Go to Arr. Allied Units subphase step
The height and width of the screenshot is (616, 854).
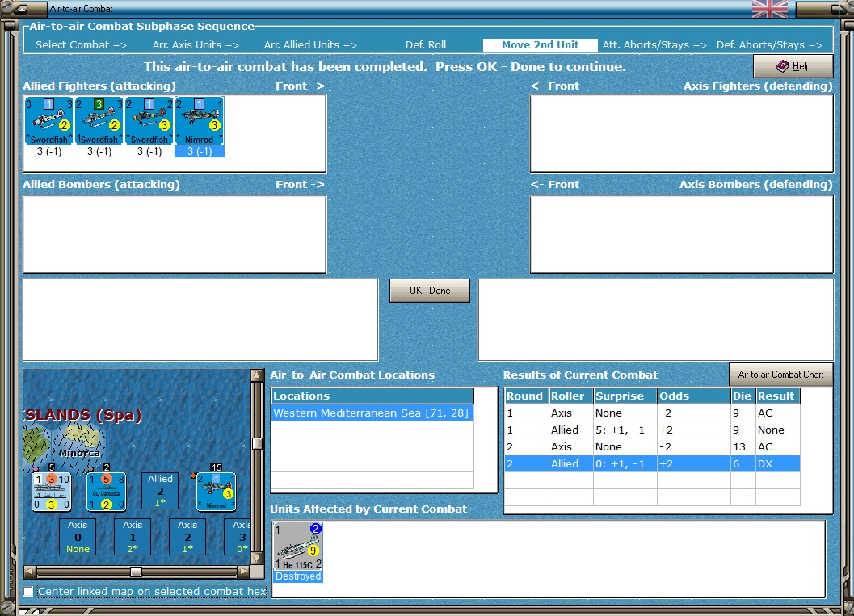[310, 45]
